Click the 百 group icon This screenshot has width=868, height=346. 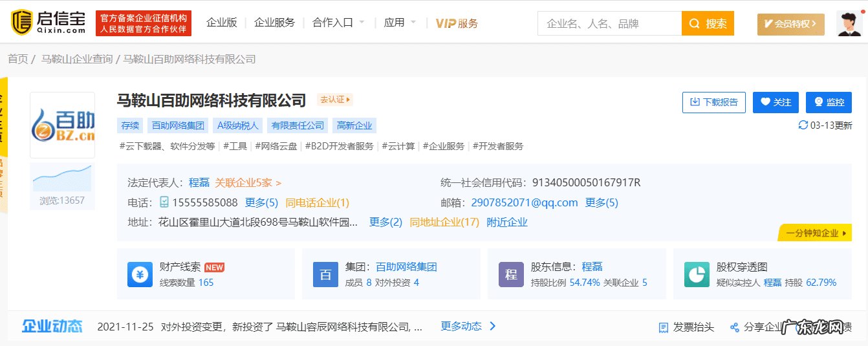[x=325, y=274]
